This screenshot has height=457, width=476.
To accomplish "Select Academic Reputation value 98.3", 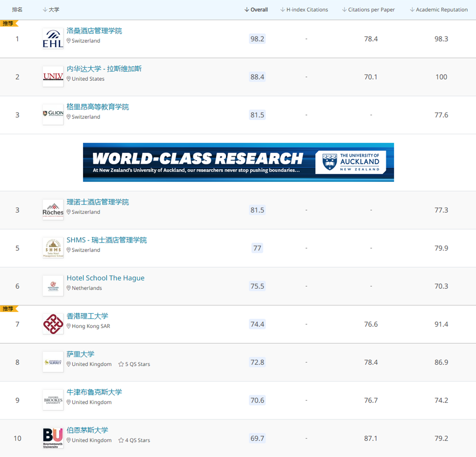I will (x=441, y=38).
